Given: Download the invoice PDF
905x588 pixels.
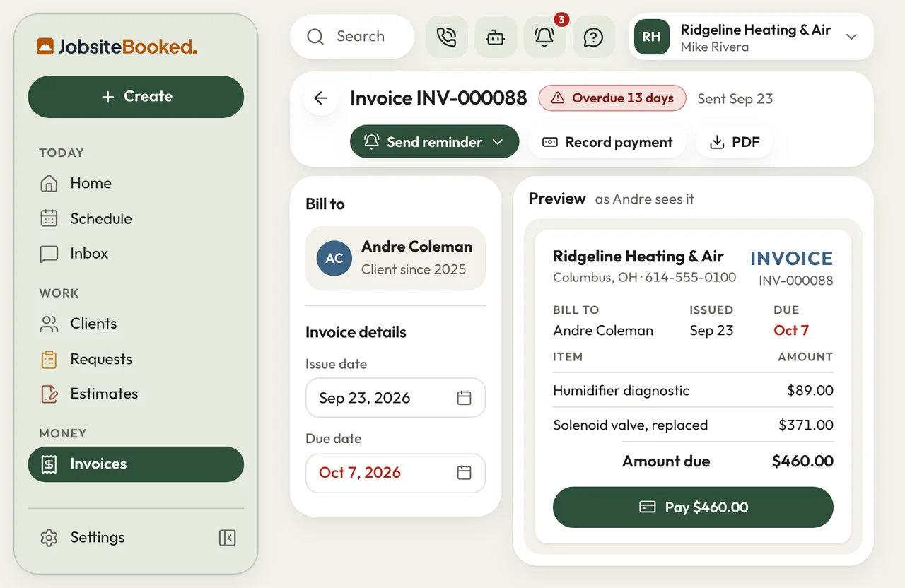Looking at the screenshot, I should (735, 142).
